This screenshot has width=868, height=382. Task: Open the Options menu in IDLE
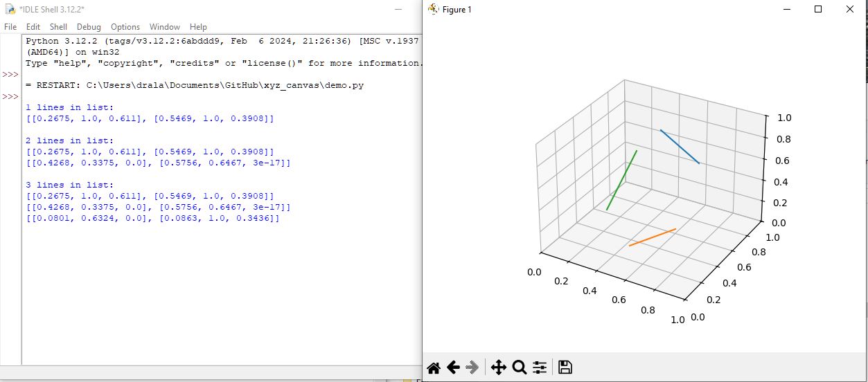tap(125, 27)
